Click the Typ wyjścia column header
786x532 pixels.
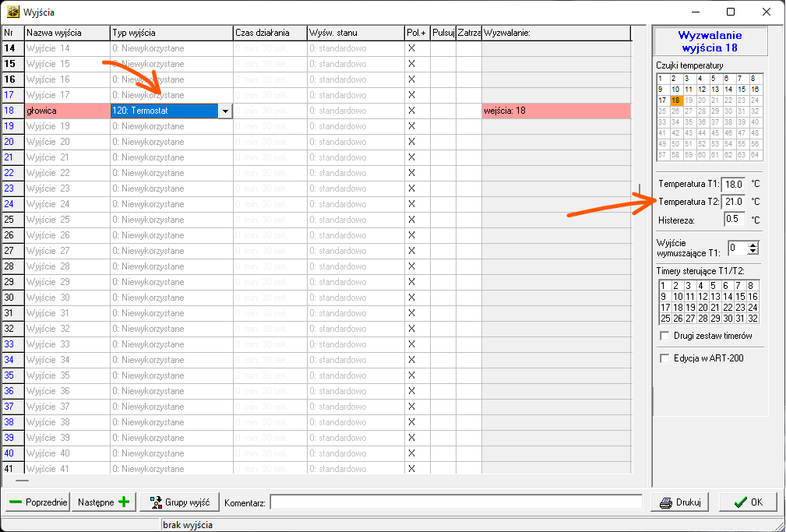(x=171, y=33)
